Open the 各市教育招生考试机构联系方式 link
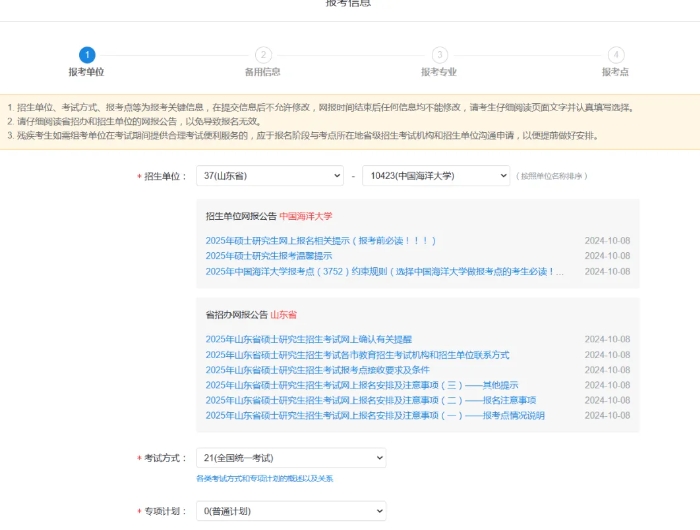This screenshot has height=530, width=700. pyautogui.click(x=357, y=355)
